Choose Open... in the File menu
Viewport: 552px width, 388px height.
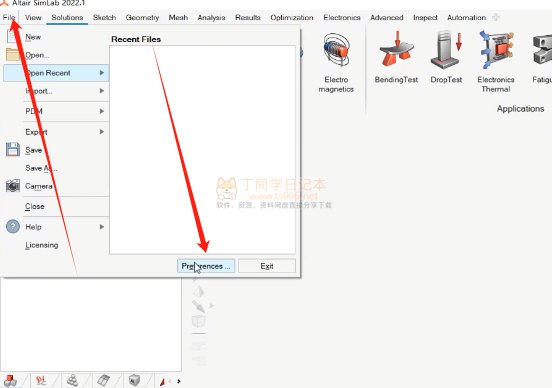[37, 55]
